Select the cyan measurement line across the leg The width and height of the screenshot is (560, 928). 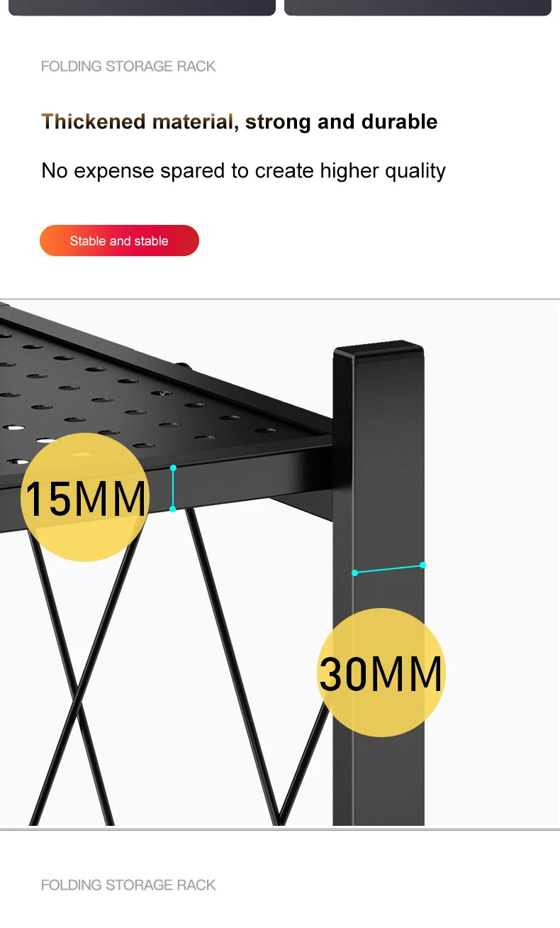[x=388, y=569]
